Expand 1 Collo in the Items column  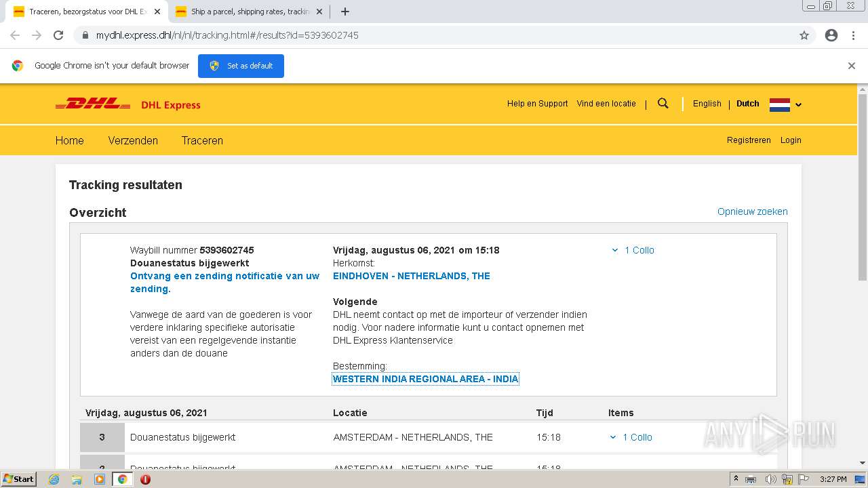coord(631,437)
